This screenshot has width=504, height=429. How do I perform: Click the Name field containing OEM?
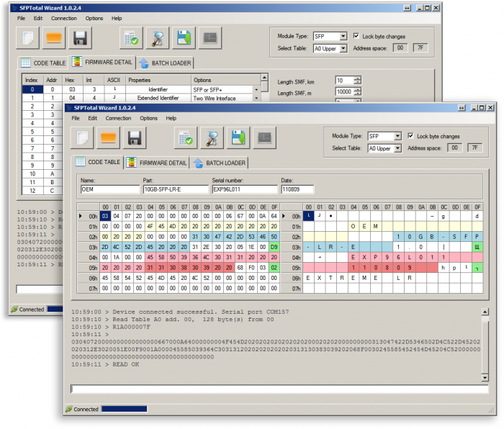110,189
